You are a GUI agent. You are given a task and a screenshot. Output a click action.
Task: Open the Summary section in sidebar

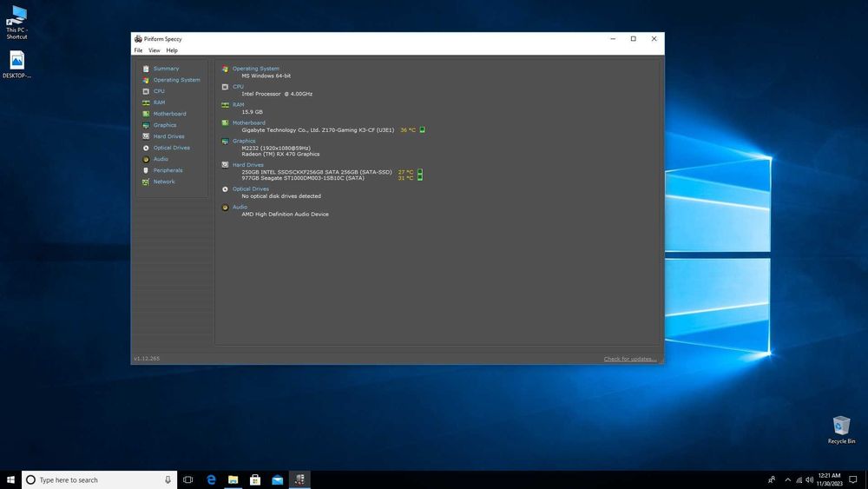pyautogui.click(x=166, y=69)
